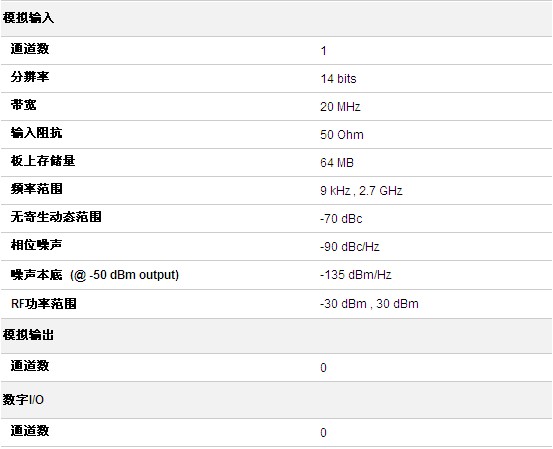Select the 9 kHz , 2.7 GHz value
The image size is (553, 449).
361,191
